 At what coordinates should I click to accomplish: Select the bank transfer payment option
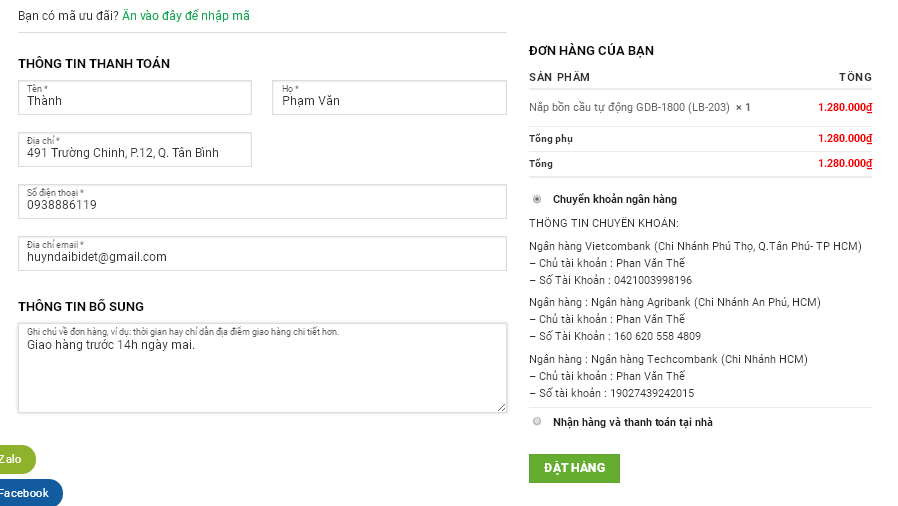tap(537, 199)
